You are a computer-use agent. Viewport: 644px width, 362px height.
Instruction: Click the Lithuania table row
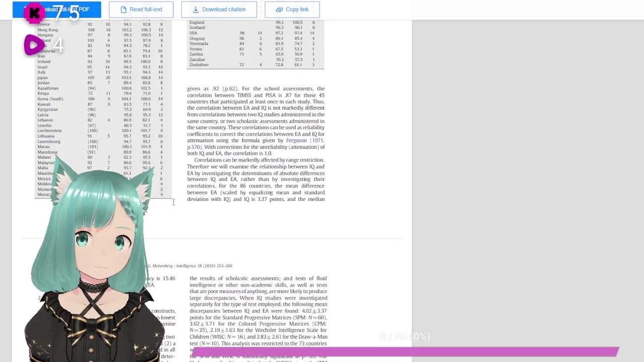100,136
